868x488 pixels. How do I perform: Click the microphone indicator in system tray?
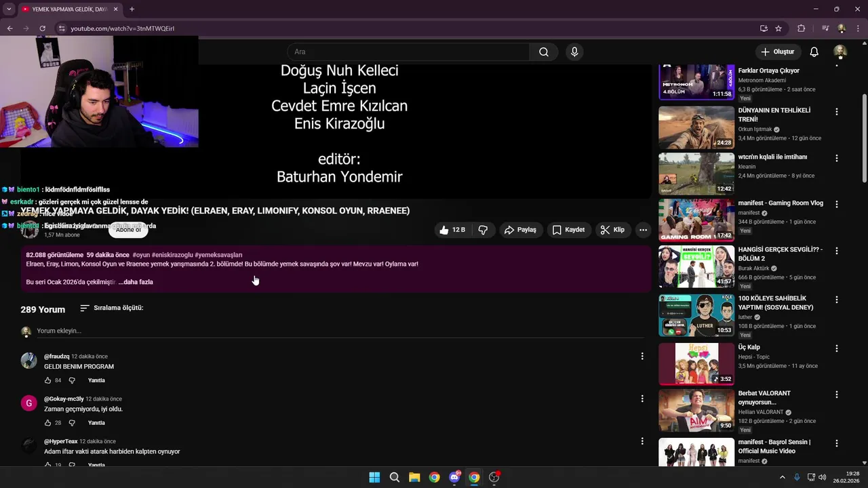click(x=797, y=477)
